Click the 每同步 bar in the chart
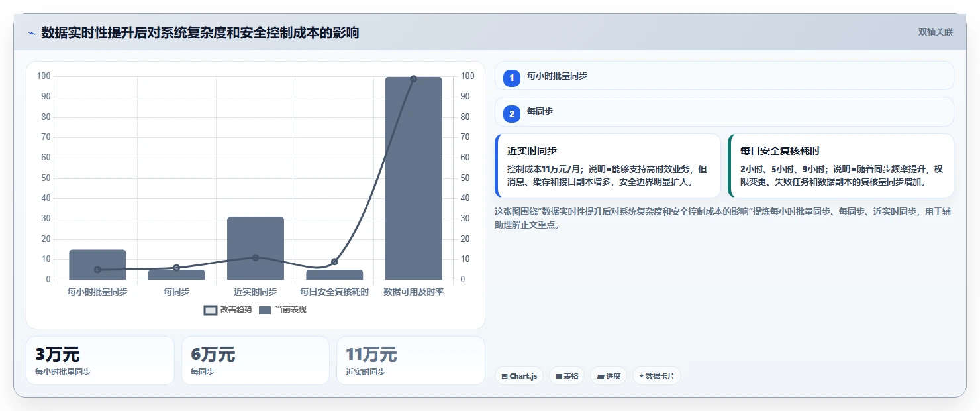 click(176, 274)
